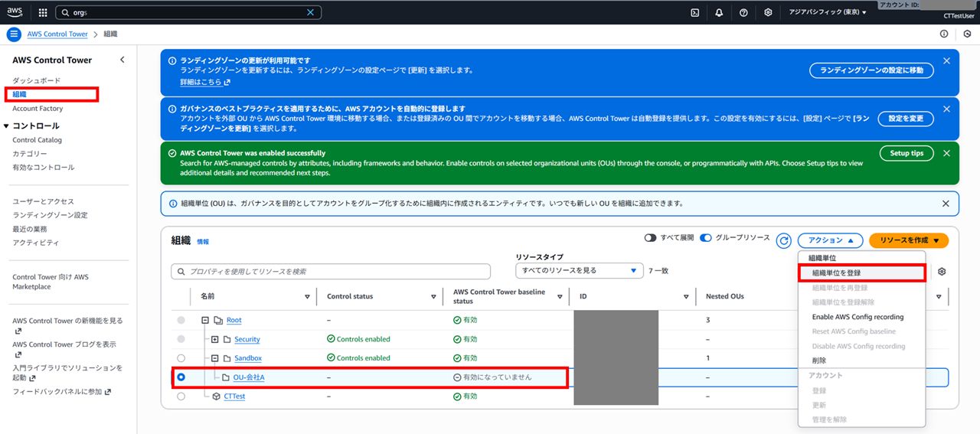Click the OU-会社A folder icon
The height and width of the screenshot is (434, 980).
[227, 377]
